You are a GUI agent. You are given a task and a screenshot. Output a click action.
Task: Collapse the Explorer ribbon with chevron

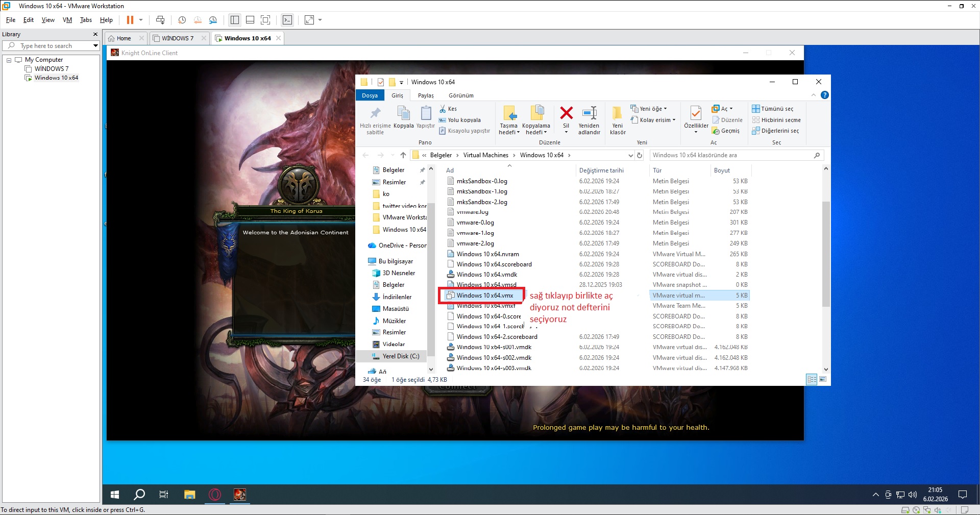coord(814,95)
